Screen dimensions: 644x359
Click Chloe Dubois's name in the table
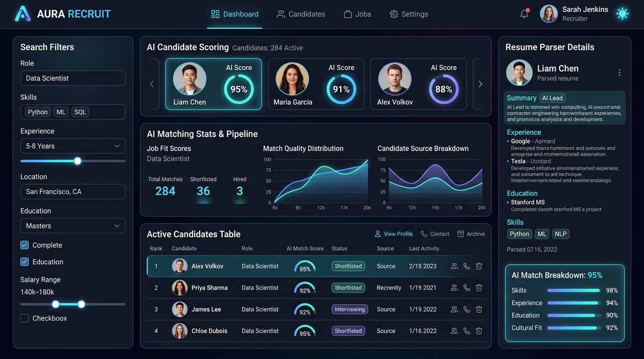coord(209,330)
